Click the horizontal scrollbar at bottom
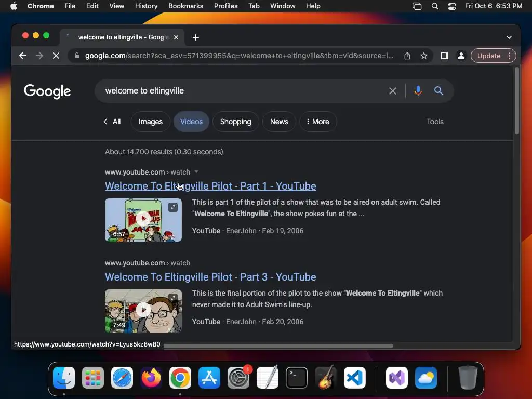Screen dimensions: 532x399 click(278, 345)
